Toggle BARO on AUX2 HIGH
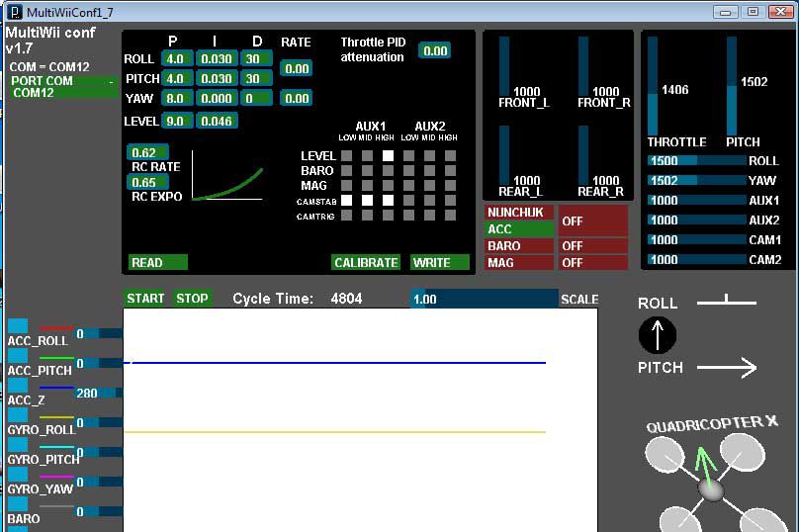The height and width of the screenshot is (532, 799). (x=450, y=171)
